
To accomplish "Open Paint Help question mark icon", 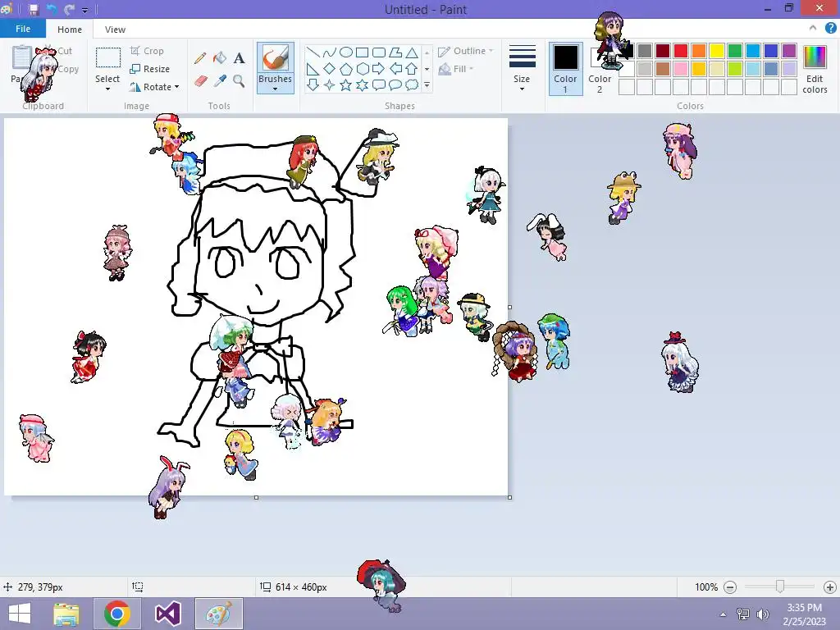I will [830, 29].
